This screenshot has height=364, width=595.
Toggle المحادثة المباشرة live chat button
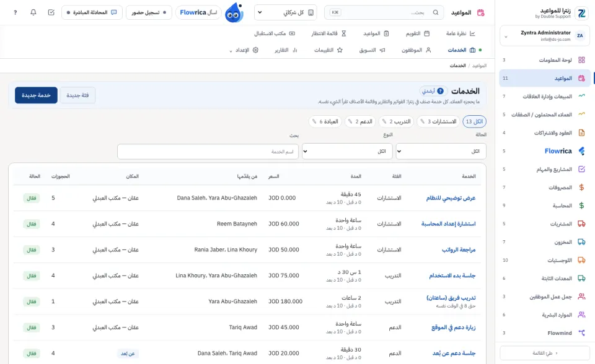pyautogui.click(x=92, y=12)
